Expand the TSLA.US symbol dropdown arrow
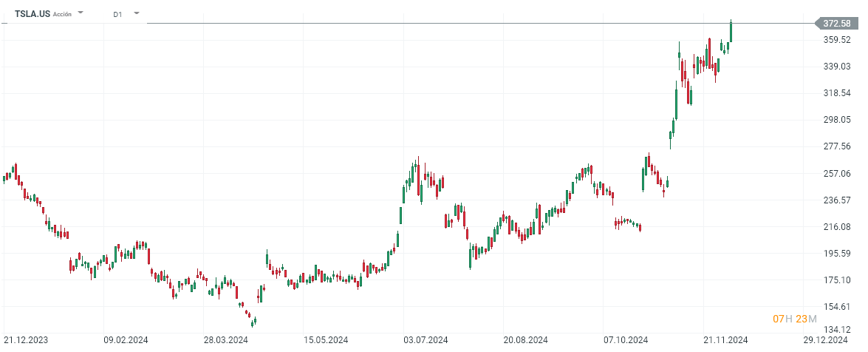This screenshot has width=868, height=352. [81, 13]
